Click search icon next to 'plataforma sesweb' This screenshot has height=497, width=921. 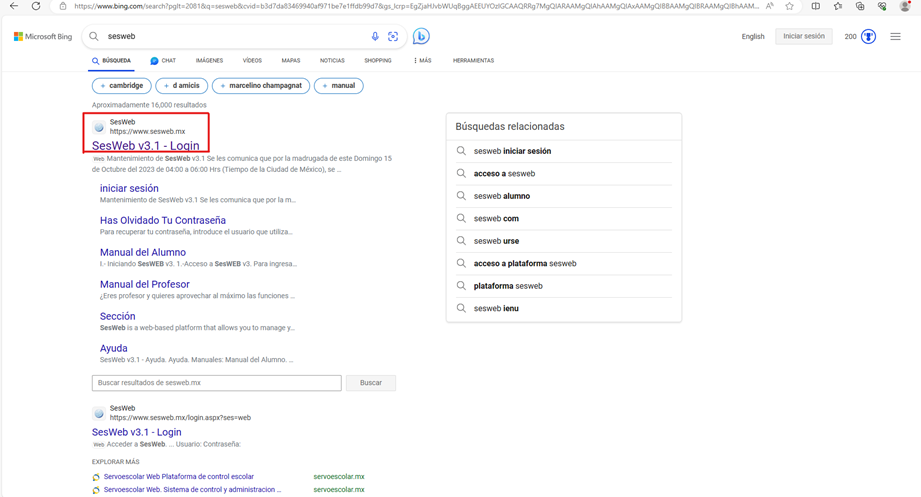click(462, 286)
